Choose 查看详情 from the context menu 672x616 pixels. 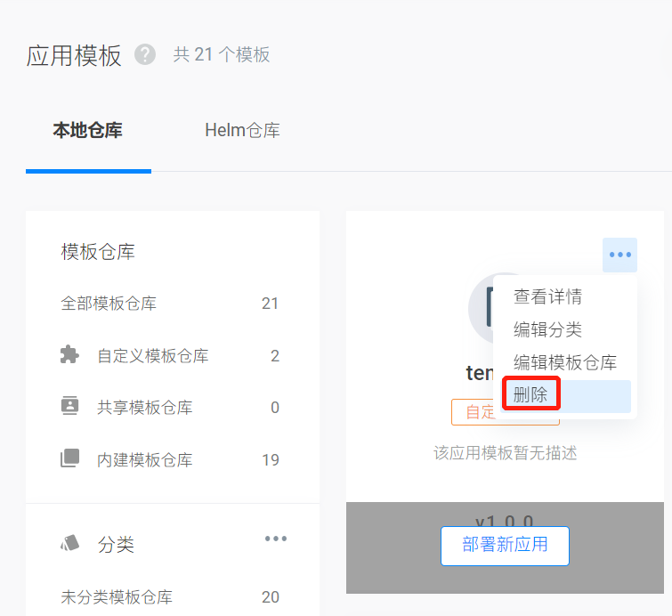pyautogui.click(x=547, y=297)
